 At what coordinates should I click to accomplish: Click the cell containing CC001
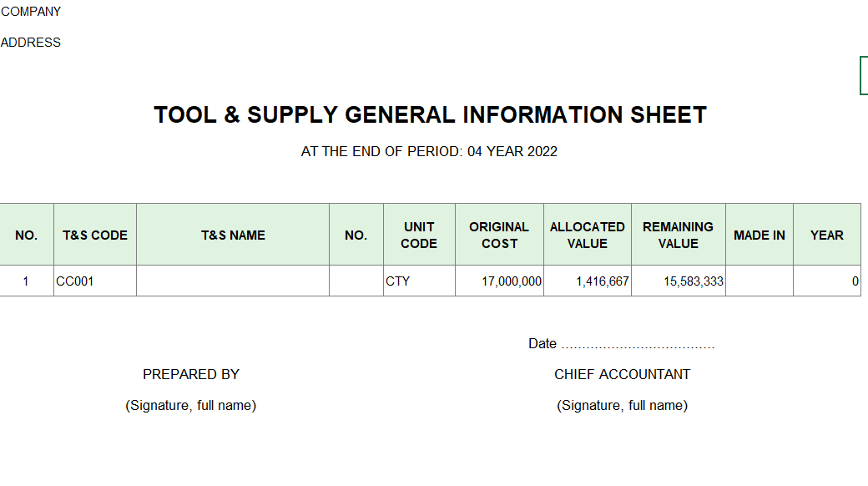point(95,281)
